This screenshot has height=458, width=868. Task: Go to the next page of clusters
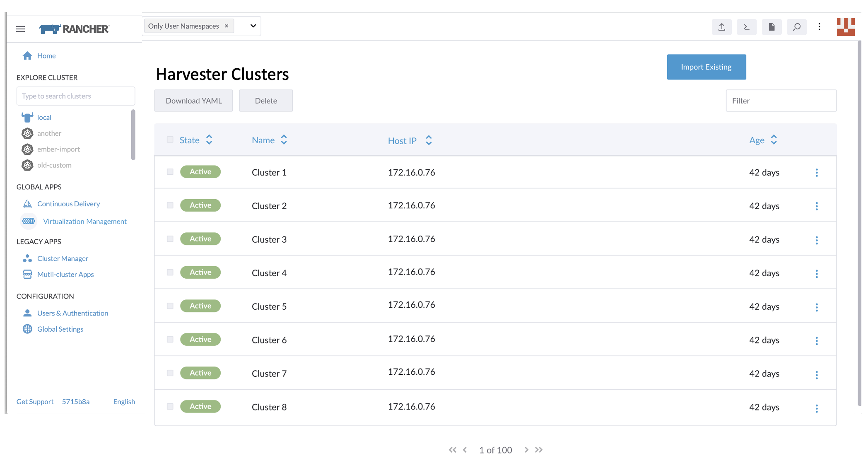click(526, 450)
